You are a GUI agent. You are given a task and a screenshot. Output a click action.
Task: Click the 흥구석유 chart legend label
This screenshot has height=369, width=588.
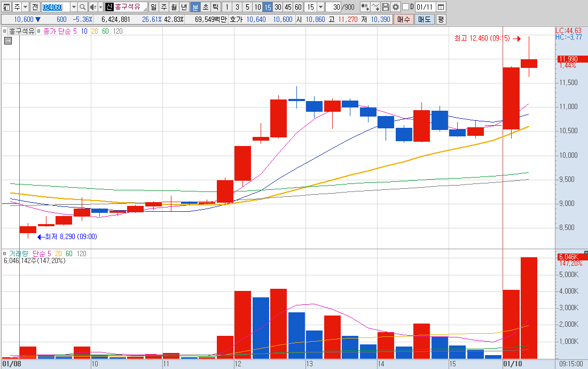point(21,31)
